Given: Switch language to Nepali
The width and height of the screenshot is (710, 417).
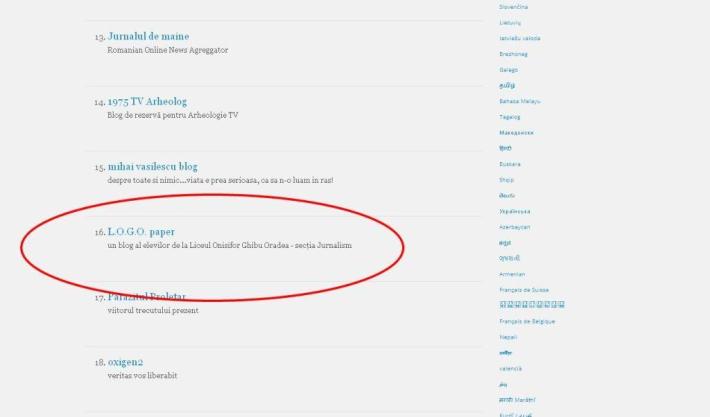Looking at the screenshot, I should [x=508, y=337].
